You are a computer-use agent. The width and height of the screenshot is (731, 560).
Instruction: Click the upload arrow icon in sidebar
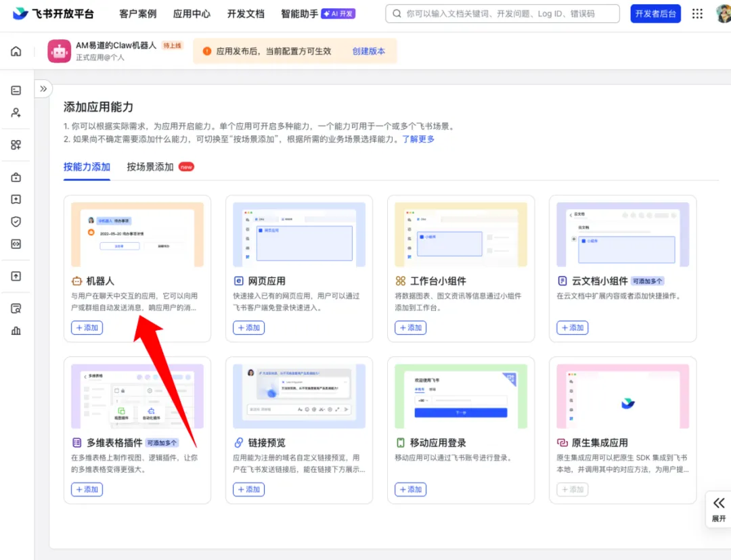point(16,276)
